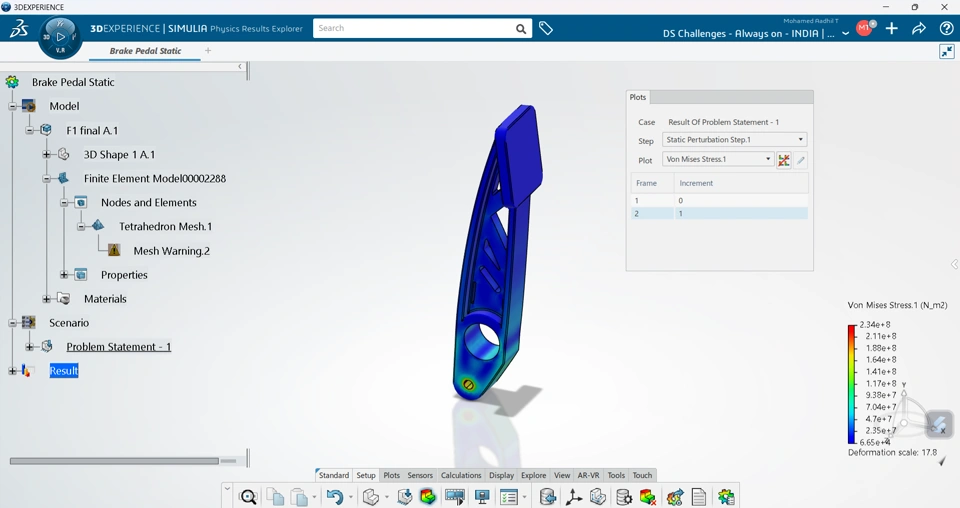The image size is (960, 508).
Task: Switch to the Sensors tab
Action: click(420, 475)
